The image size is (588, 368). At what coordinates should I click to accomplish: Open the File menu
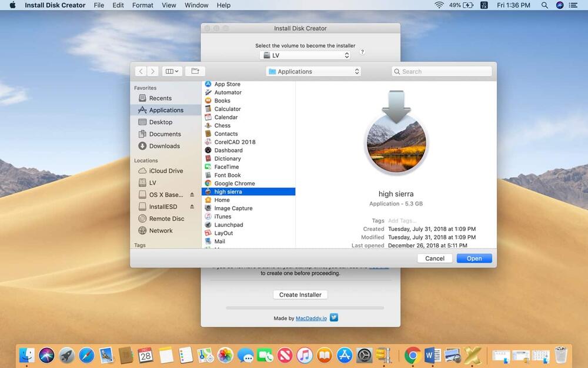tap(98, 5)
